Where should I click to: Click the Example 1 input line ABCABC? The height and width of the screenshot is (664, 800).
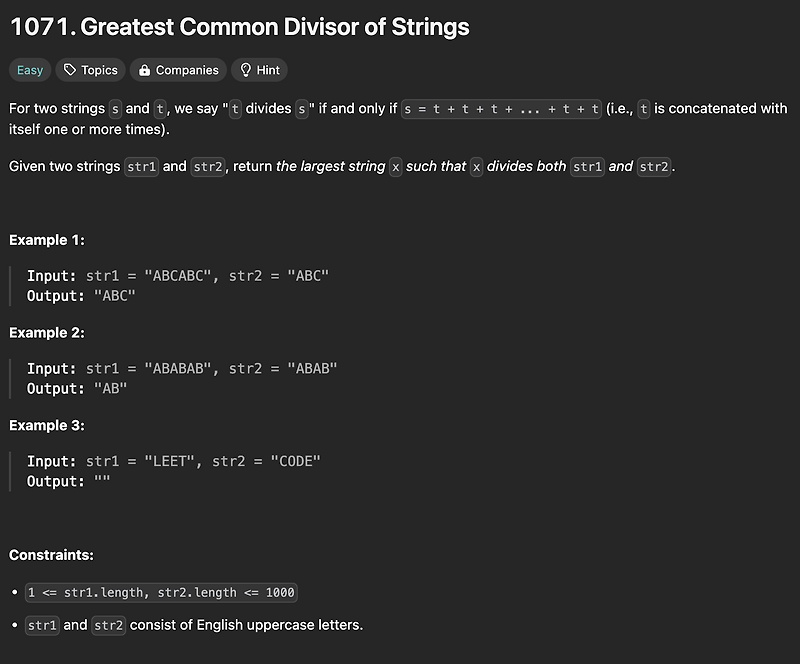tap(178, 276)
